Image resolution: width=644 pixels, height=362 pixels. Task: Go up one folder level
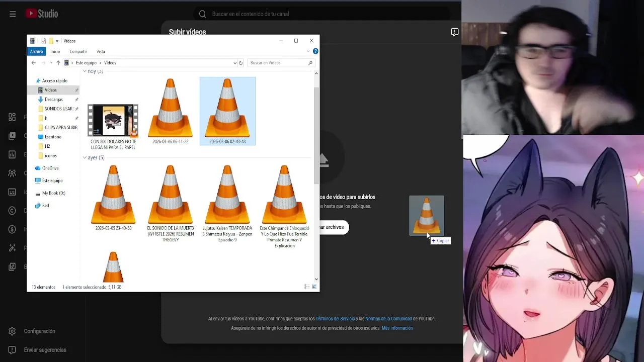[x=58, y=63]
